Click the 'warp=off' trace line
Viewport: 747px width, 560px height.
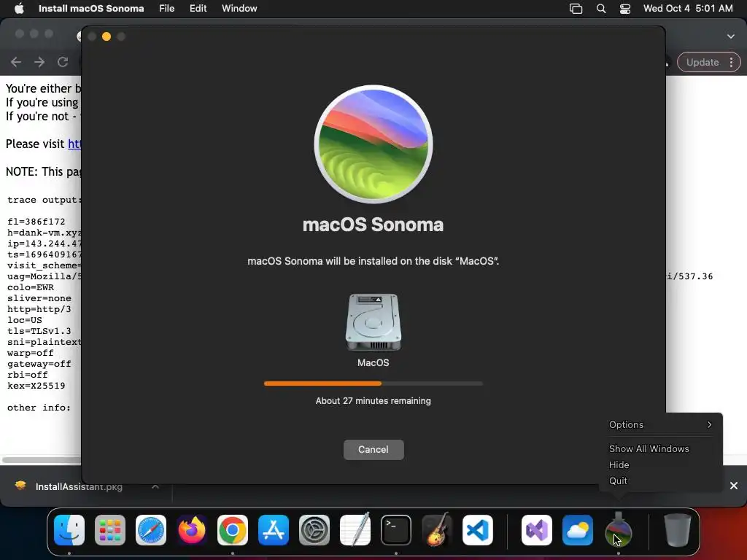[31, 353]
